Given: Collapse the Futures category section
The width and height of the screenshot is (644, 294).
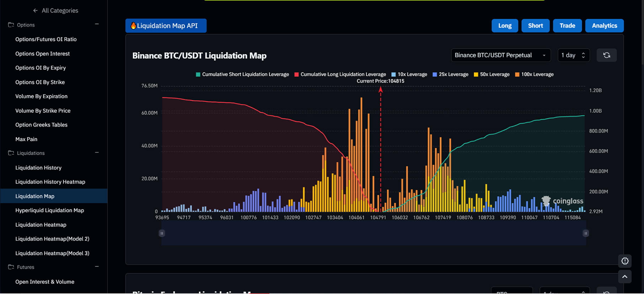Looking at the screenshot, I should click(x=97, y=267).
